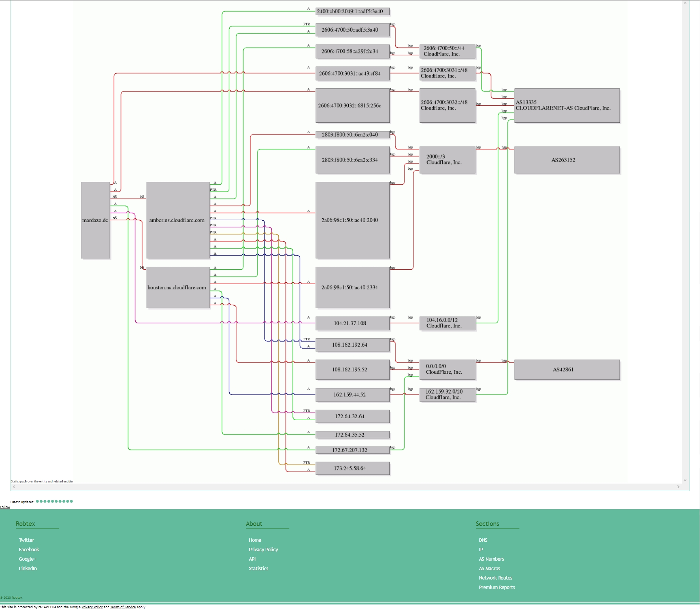Click node 2606:4700:3031::ac43:cf84
The height and width of the screenshot is (609, 700).
click(352, 73)
